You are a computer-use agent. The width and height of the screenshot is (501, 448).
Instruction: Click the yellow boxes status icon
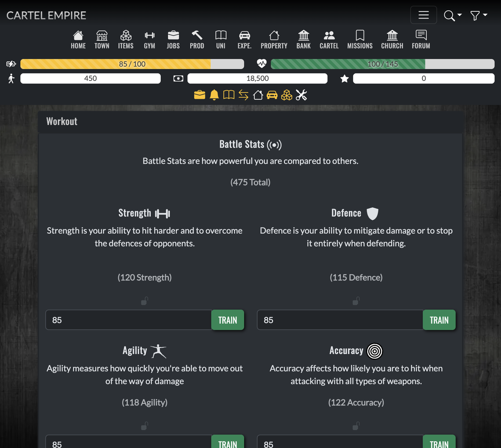(287, 95)
